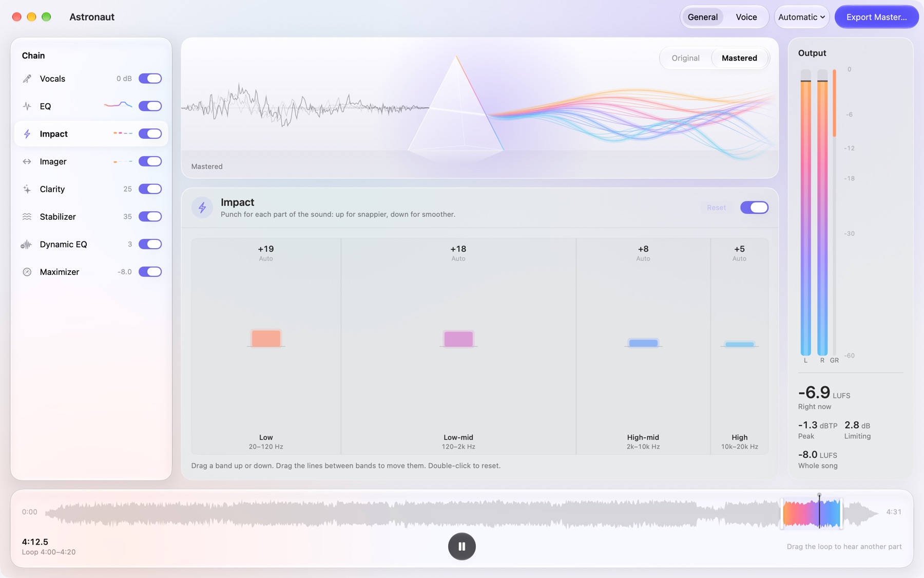This screenshot has width=924, height=578.
Task: Click the +19 Auto value of Low band
Action: [x=266, y=253]
